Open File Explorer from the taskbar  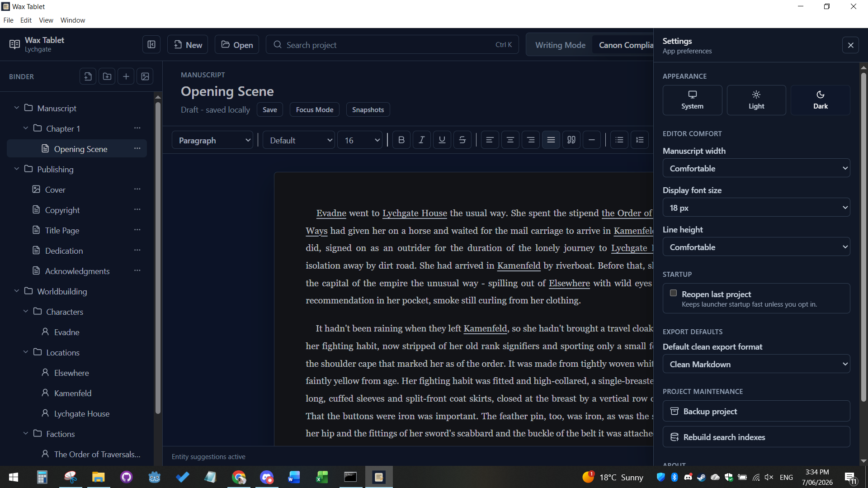(x=99, y=477)
